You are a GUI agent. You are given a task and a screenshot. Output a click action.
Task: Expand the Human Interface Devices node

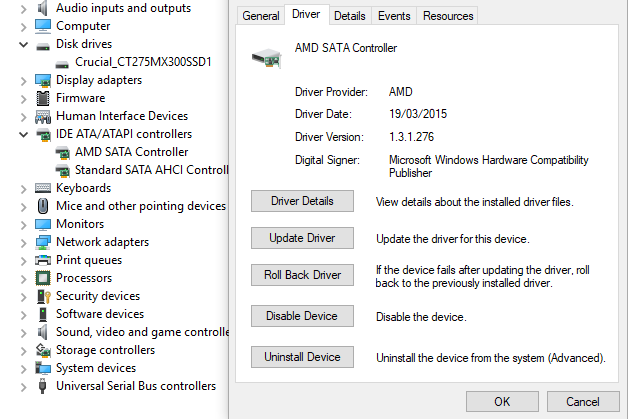[24, 117]
